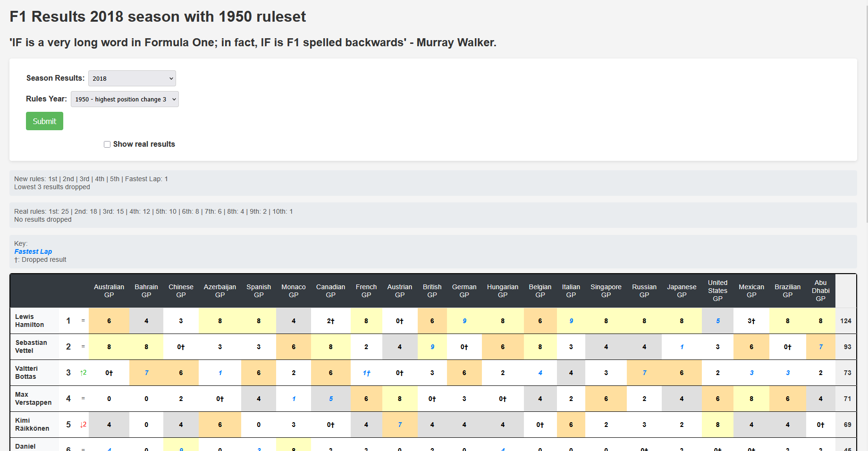Click Verstappen's equals position indicator

click(83, 399)
